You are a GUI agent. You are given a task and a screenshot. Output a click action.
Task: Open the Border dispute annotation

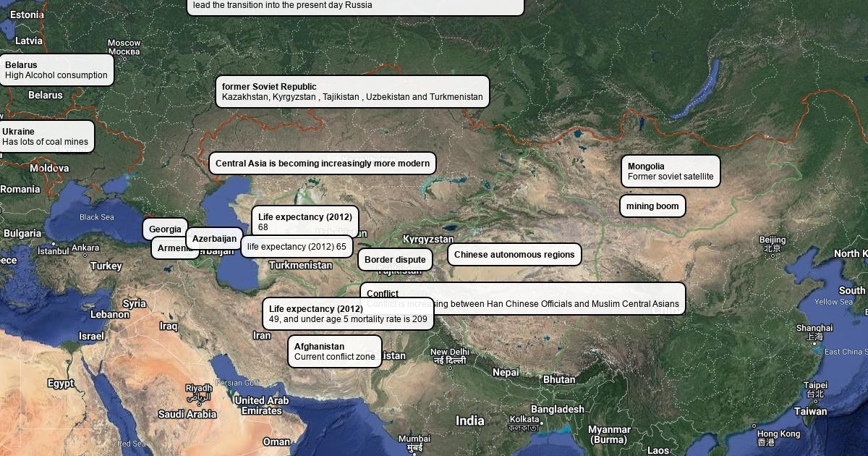395,260
